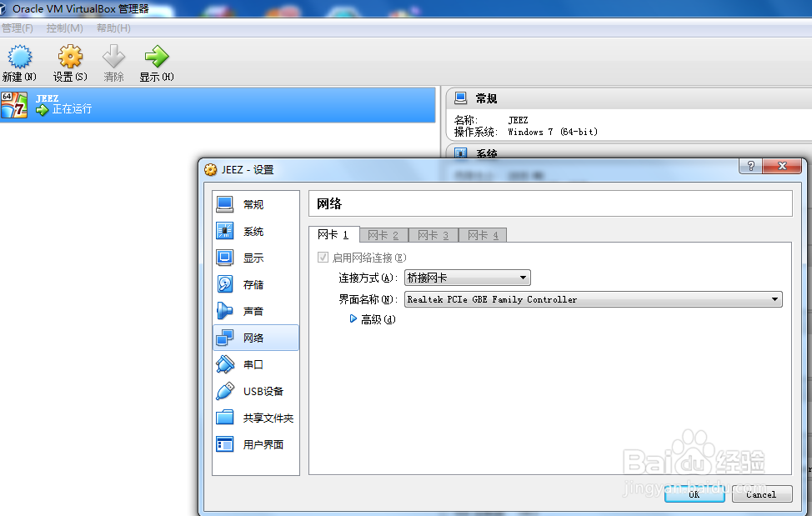Switch to the 网卡 2 tab
The width and height of the screenshot is (812, 516).
[383, 235]
